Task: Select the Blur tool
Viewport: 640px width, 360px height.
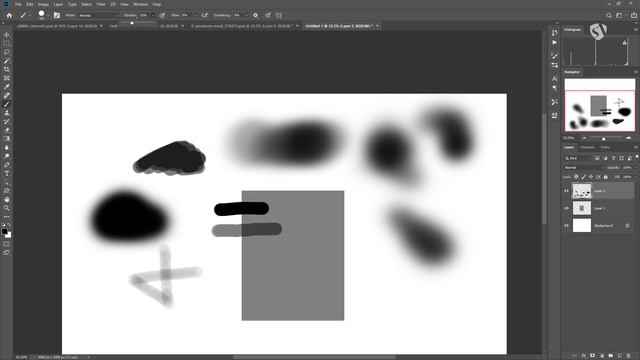Action: pos(7,147)
